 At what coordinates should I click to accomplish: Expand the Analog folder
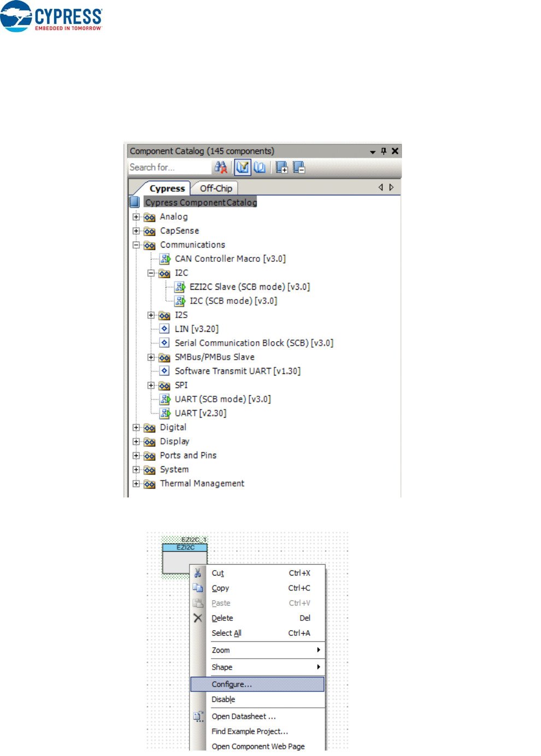click(x=136, y=217)
